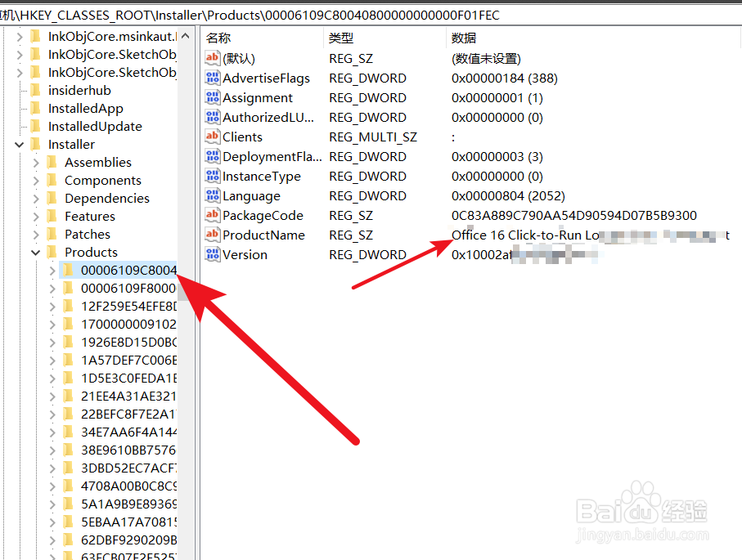Screen dimensions: 742x560
Task: Select the 22BEFC8F7E2A1 registry key
Action: [x=128, y=414]
